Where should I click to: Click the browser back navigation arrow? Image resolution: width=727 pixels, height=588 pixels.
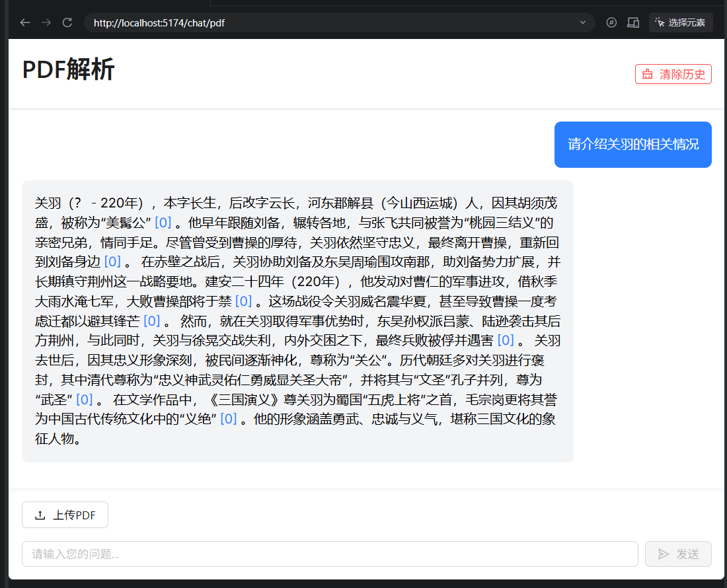click(x=24, y=22)
